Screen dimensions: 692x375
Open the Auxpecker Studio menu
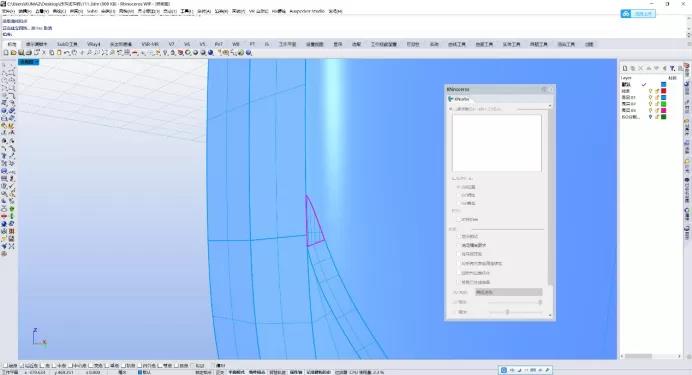307,11
